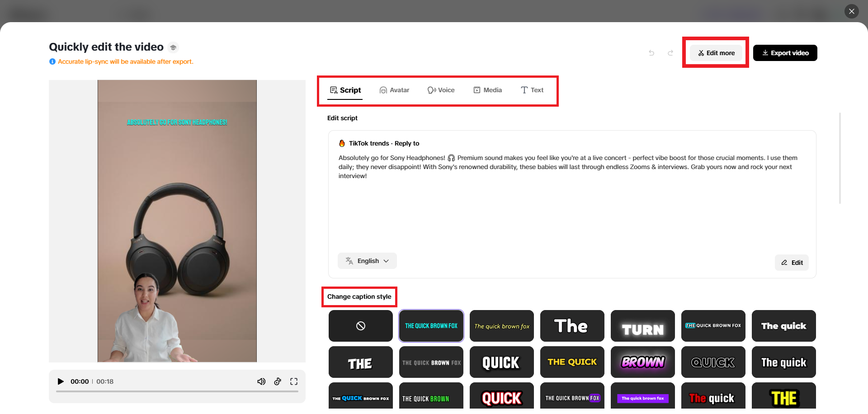
Task: Mute the video preview audio
Action: [x=261, y=381]
